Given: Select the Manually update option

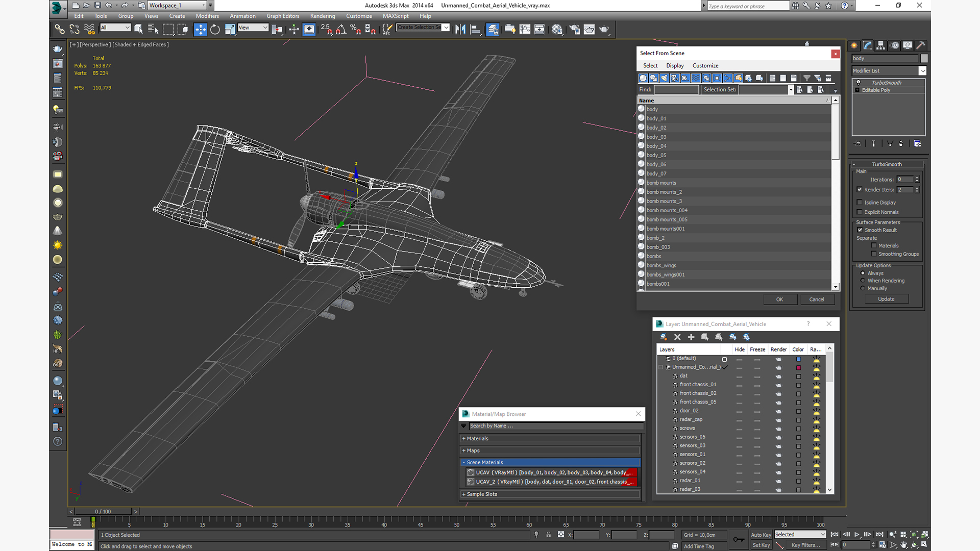Looking at the screenshot, I should point(863,288).
